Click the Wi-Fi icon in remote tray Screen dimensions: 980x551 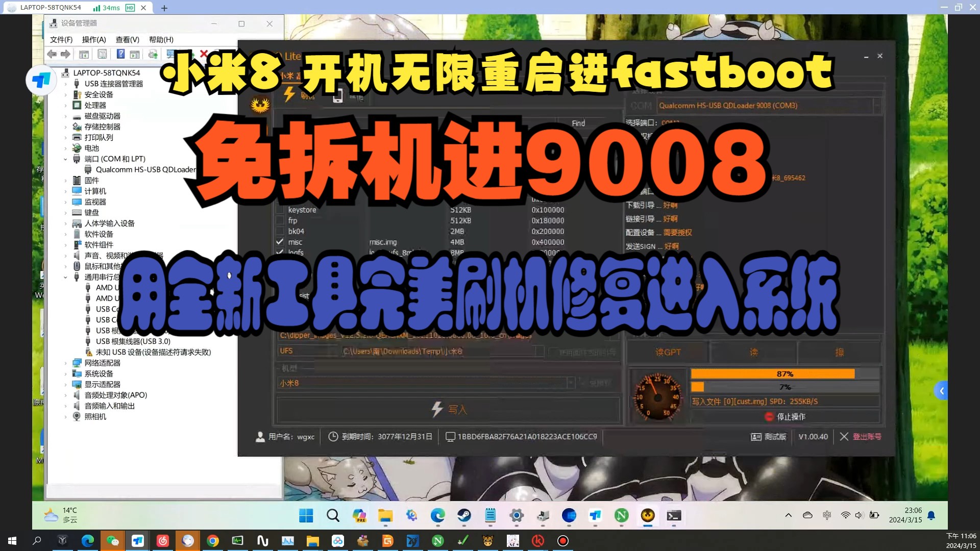tap(846, 515)
